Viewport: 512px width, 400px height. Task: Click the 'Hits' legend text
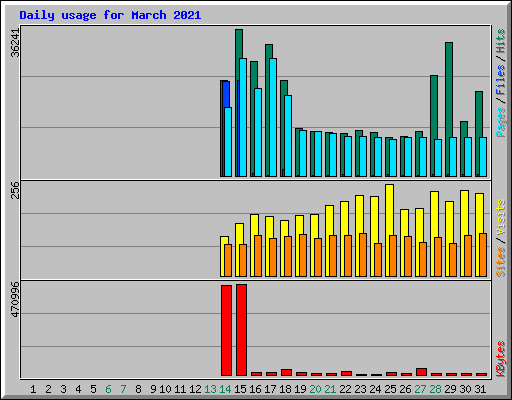coord(500,41)
